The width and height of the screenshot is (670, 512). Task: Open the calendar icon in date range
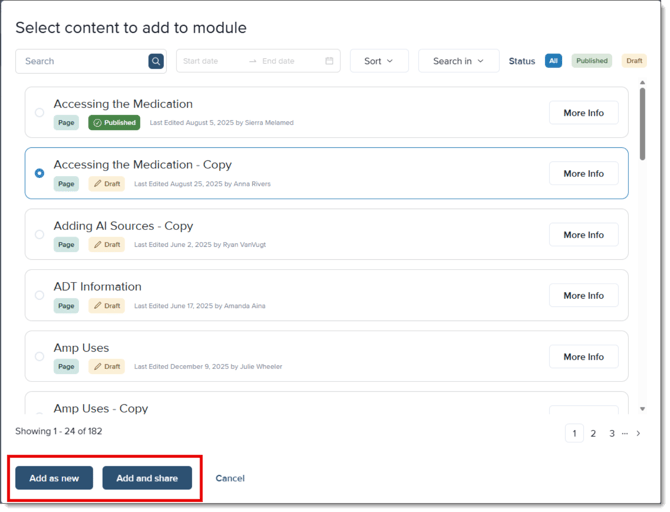[x=329, y=61]
